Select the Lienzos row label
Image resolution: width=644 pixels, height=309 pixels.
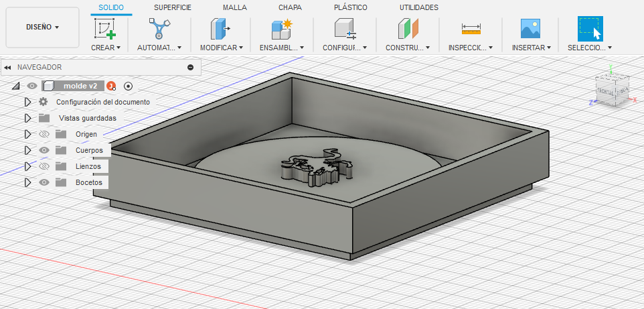click(88, 166)
